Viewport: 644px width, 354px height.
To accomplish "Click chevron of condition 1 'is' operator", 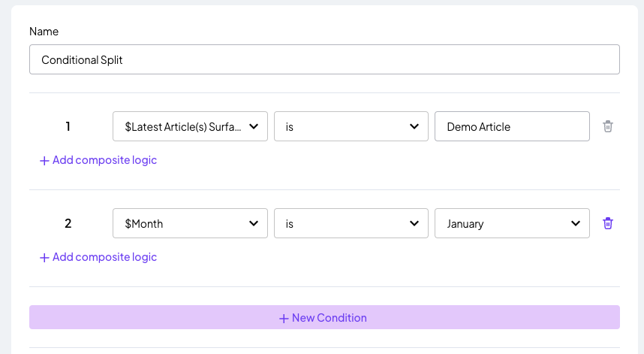I will (414, 126).
